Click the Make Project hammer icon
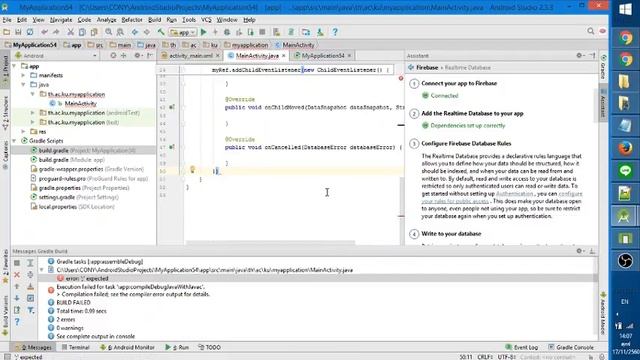 161,32
